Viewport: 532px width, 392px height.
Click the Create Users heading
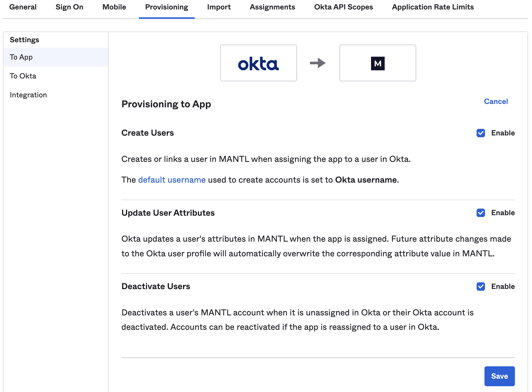[x=148, y=133]
